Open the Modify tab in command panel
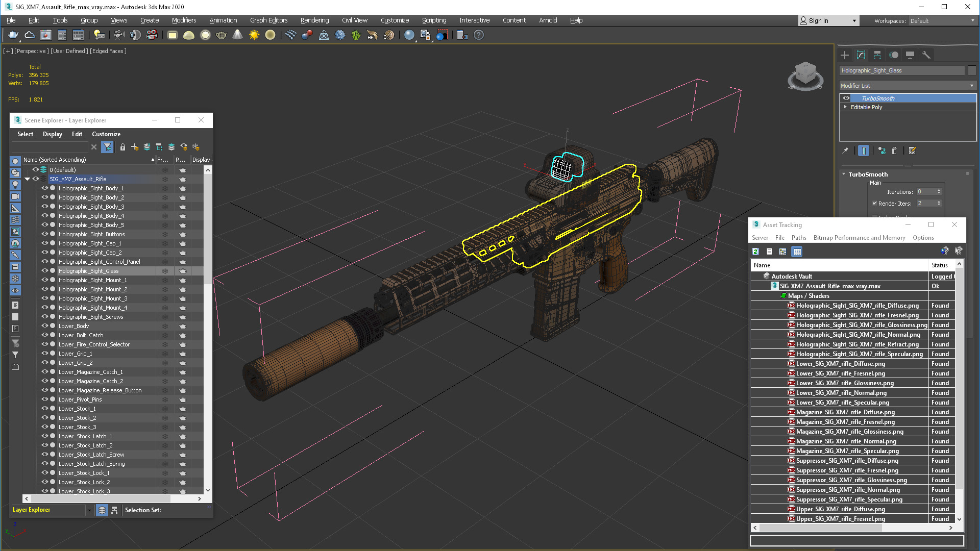The width and height of the screenshot is (980, 551). click(861, 55)
